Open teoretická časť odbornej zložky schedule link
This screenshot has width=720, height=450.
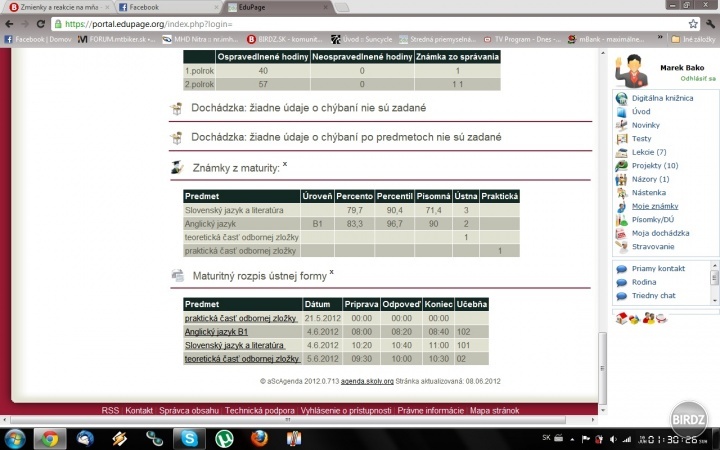[x=242, y=359]
